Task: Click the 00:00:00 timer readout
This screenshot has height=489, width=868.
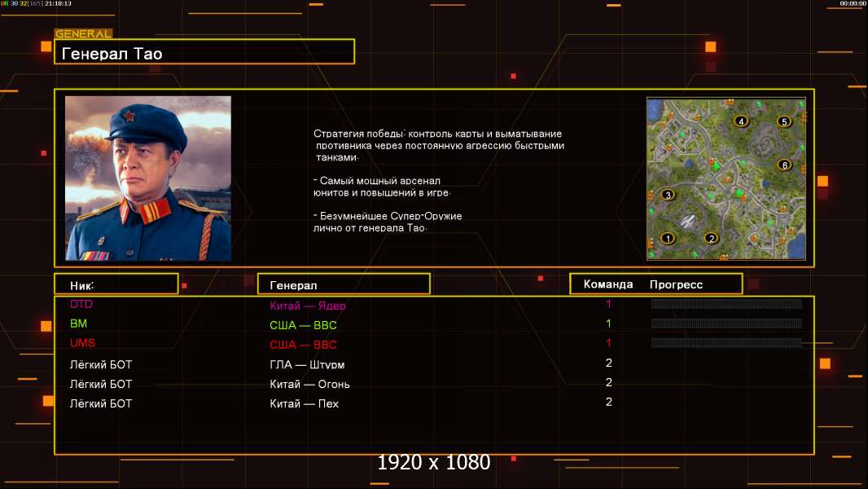Action: (853, 3)
